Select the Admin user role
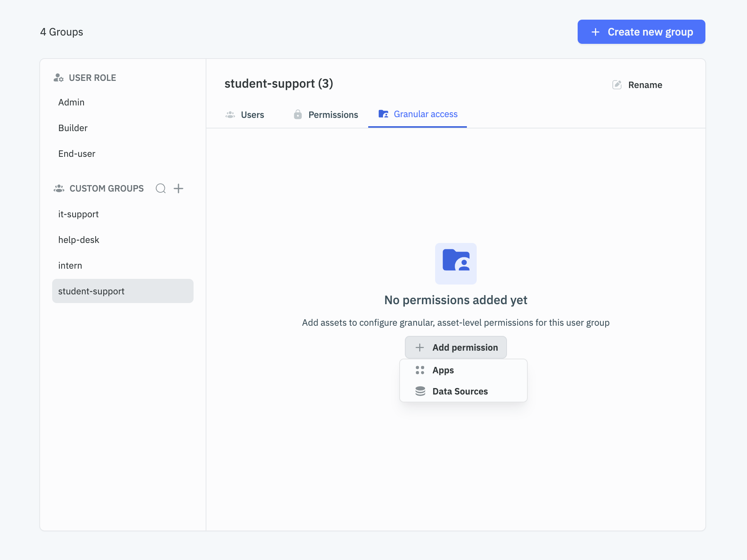747x560 pixels. pos(71,102)
